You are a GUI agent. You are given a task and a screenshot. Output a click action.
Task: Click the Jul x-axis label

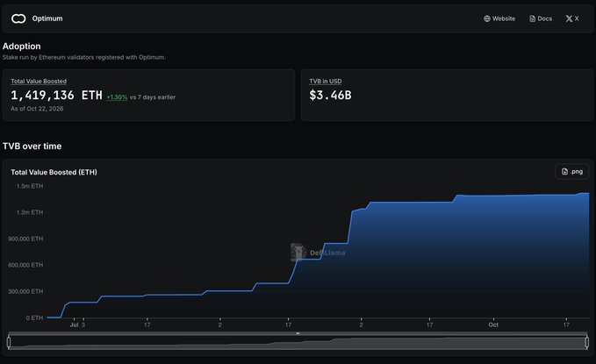74,325
